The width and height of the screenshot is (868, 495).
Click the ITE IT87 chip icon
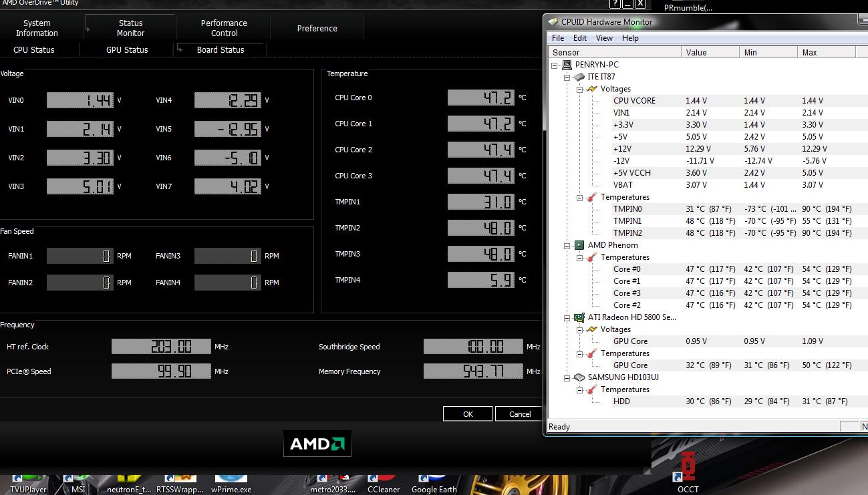point(579,77)
